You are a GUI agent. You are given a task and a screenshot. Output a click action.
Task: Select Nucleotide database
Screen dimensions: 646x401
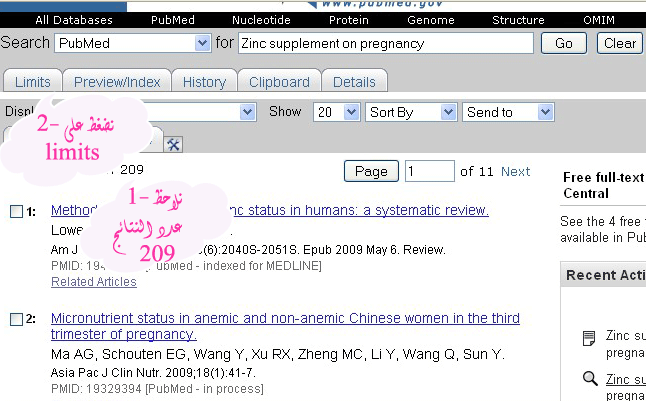261,20
